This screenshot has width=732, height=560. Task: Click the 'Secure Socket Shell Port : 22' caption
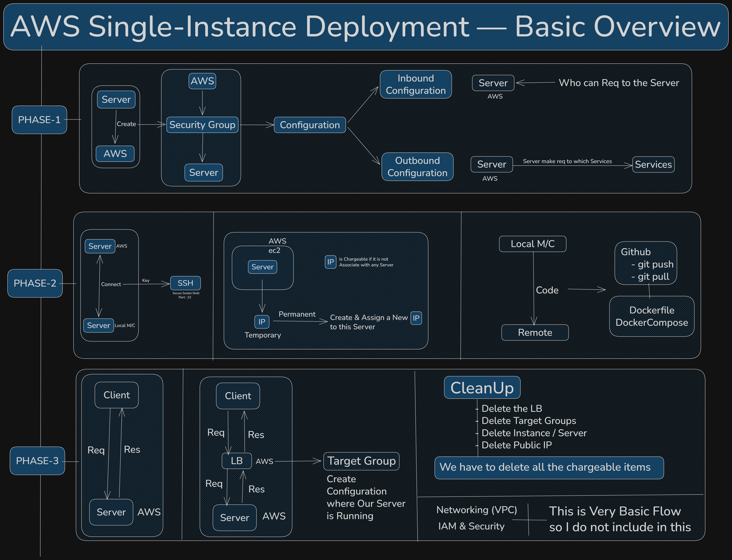tap(186, 295)
